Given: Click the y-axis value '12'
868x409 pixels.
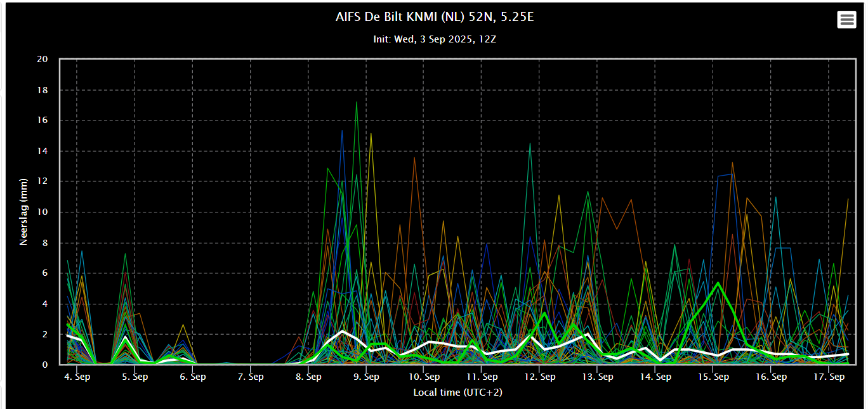Looking at the screenshot, I should 43,181.
